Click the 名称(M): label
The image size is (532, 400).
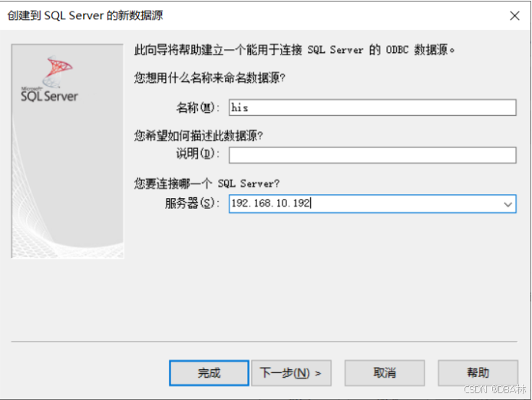coord(198,107)
